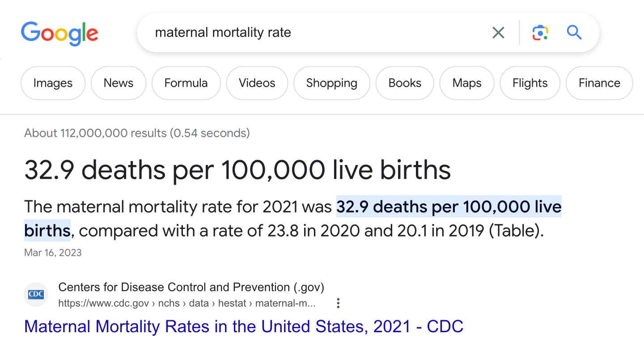The image size is (644, 351).
Task: Open Maternal Mortality Rates CDC link
Action: (244, 327)
